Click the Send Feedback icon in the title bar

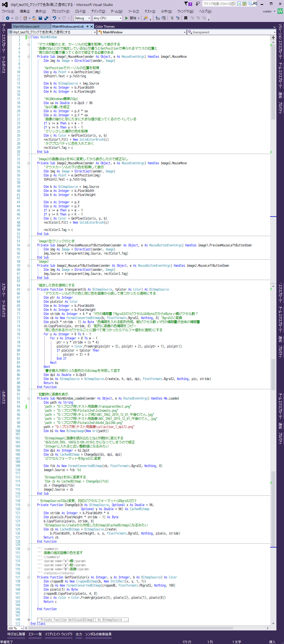198,4
